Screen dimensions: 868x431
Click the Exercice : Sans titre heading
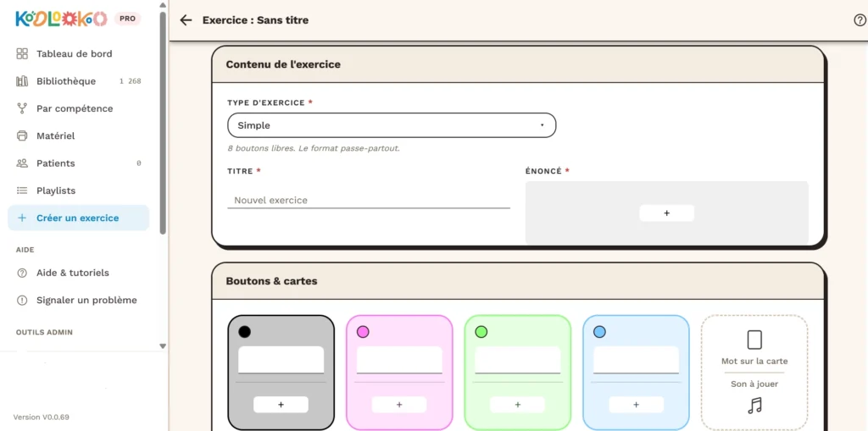click(x=256, y=20)
